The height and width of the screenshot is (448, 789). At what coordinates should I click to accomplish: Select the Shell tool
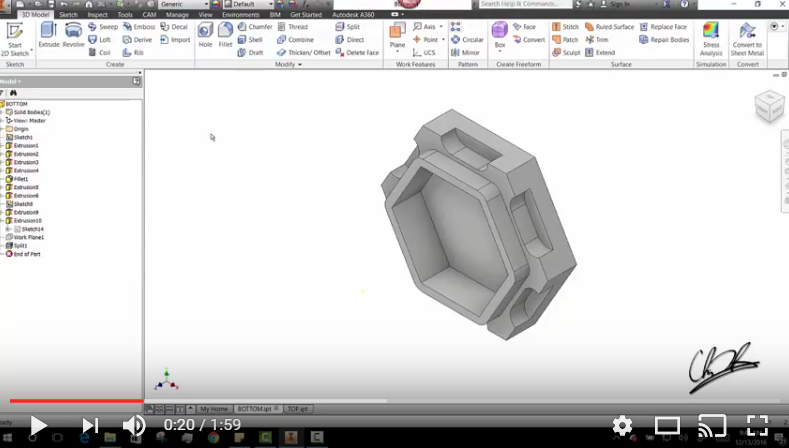click(x=250, y=40)
